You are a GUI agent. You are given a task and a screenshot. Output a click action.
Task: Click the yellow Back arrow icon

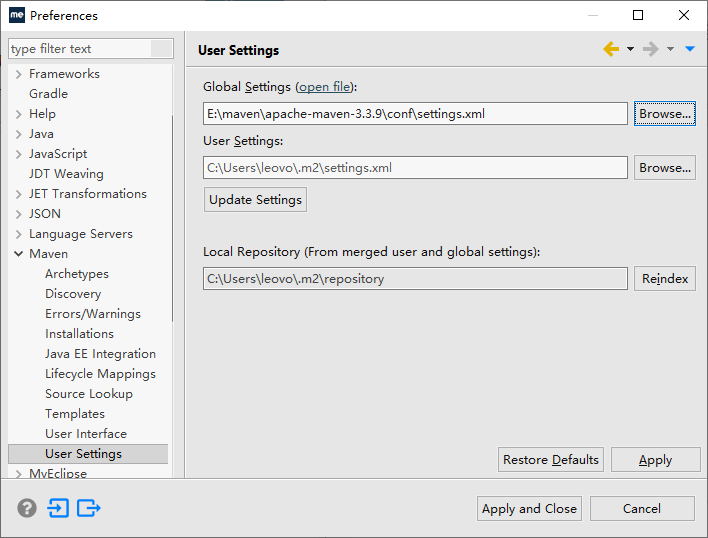pos(611,49)
